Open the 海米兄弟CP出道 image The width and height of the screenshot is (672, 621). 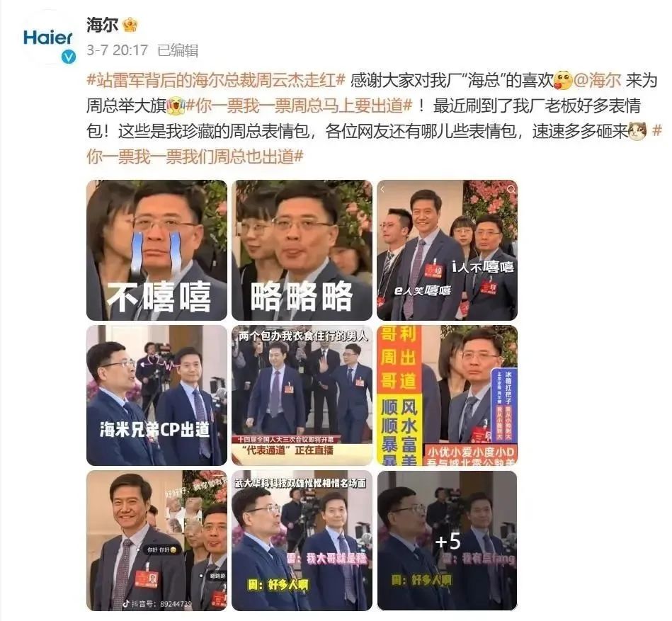coord(157,395)
